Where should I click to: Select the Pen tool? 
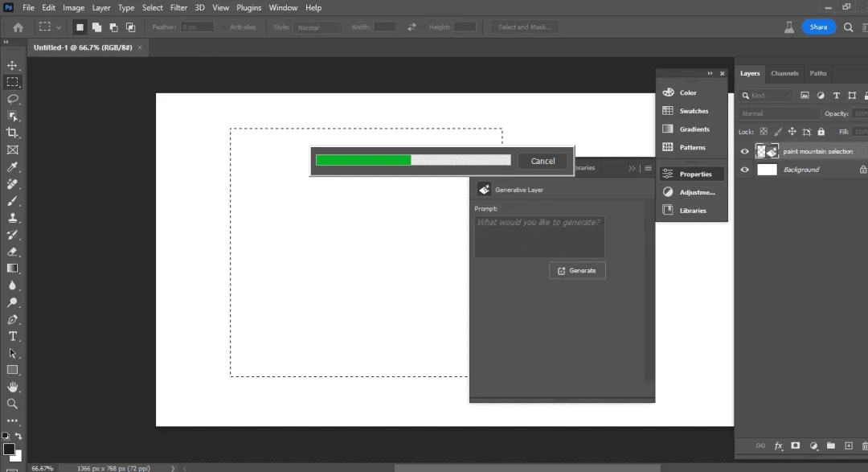click(12, 320)
